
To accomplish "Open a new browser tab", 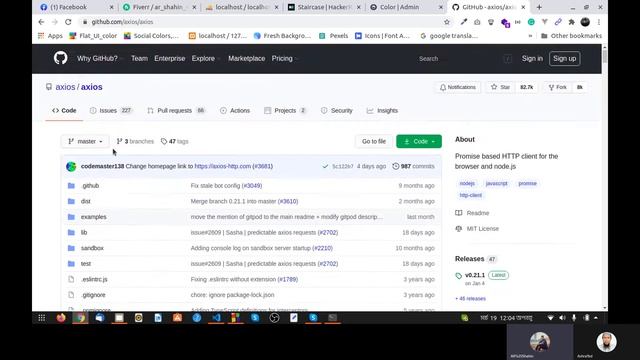I will coord(539,7).
